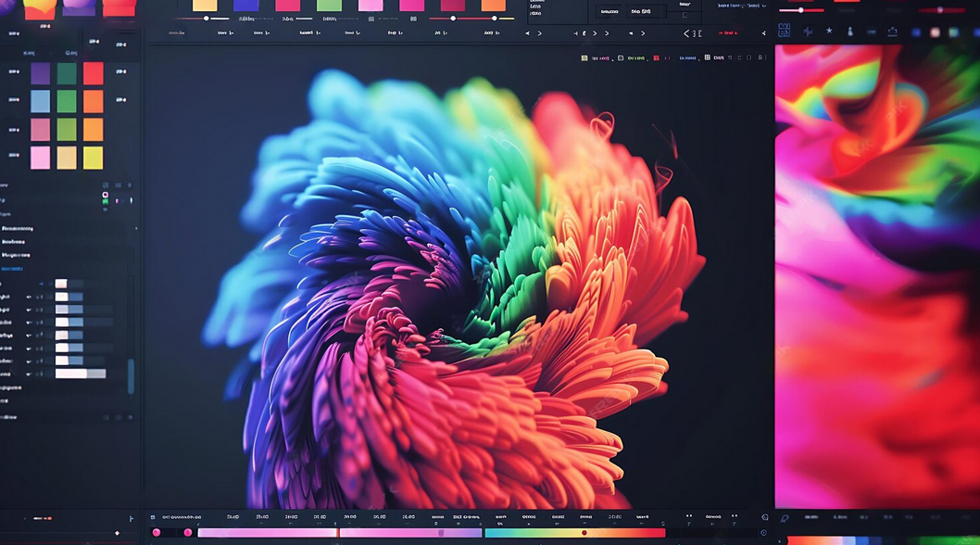Toggle the green indicator below the pink circle
980x545 pixels.
pyautogui.click(x=105, y=201)
